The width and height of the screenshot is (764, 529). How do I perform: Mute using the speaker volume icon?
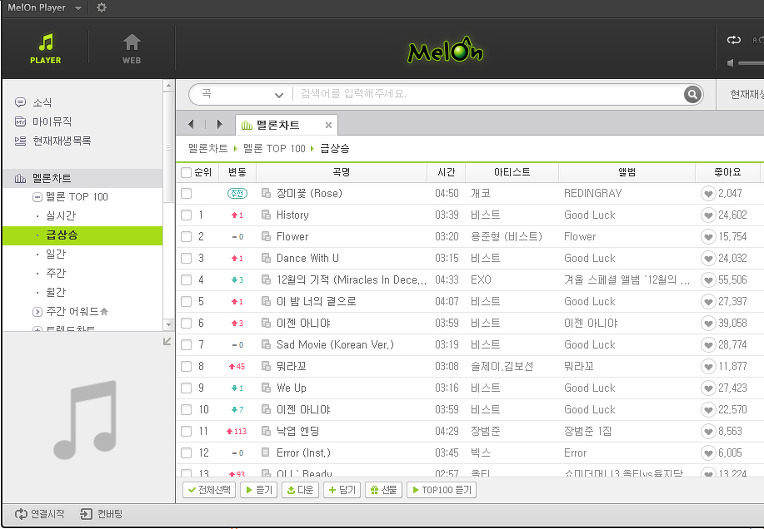pos(730,63)
